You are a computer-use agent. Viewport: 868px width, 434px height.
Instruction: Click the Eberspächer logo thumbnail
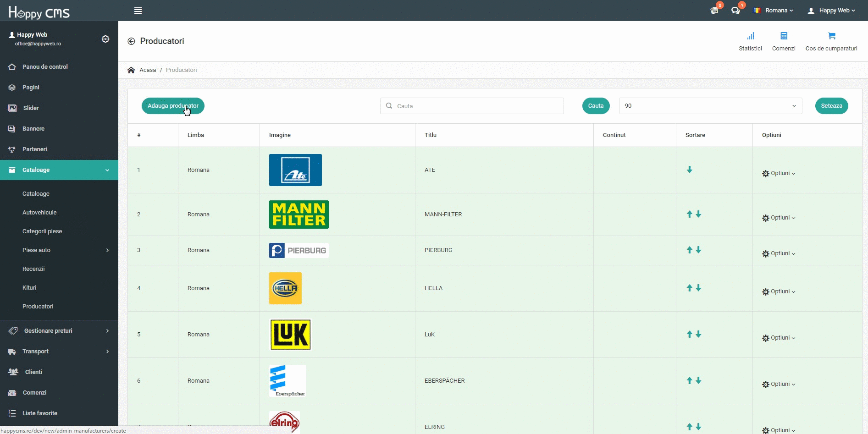(287, 381)
